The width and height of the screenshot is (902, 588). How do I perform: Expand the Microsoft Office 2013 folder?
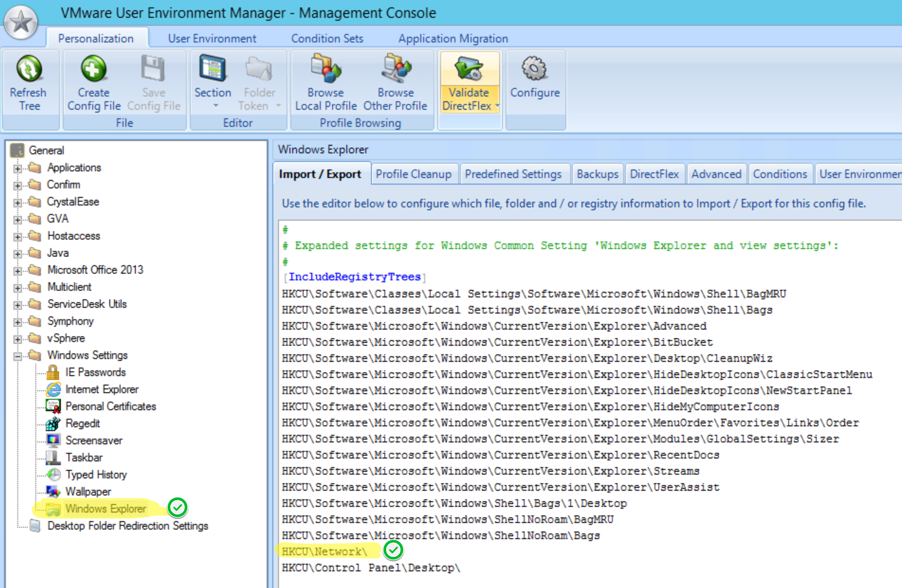[17, 271]
